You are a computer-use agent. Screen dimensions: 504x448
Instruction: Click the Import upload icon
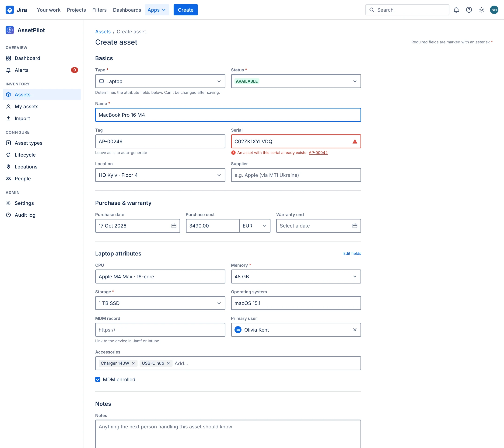click(8, 118)
